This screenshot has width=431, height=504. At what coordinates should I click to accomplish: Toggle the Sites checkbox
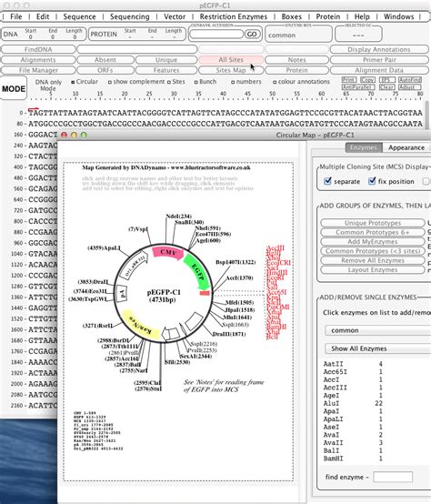(x=168, y=82)
